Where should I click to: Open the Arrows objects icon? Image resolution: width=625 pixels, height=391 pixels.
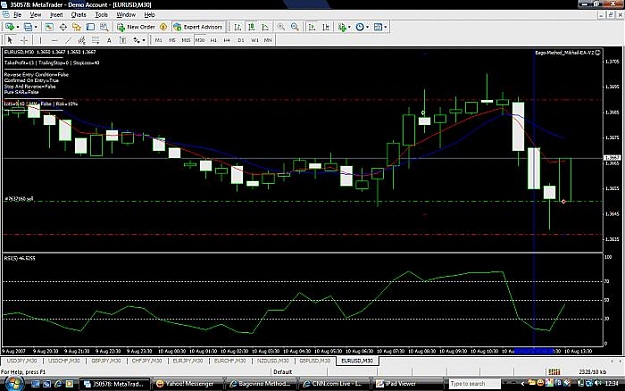pos(136,40)
